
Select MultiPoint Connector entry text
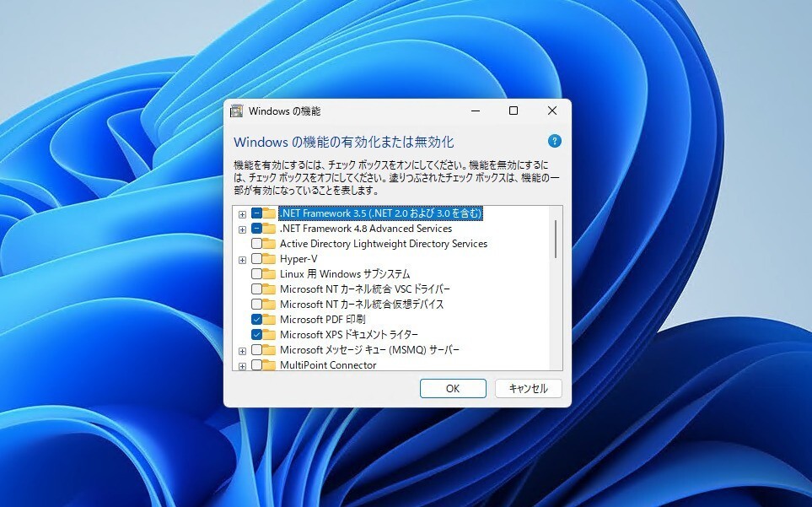coord(328,364)
